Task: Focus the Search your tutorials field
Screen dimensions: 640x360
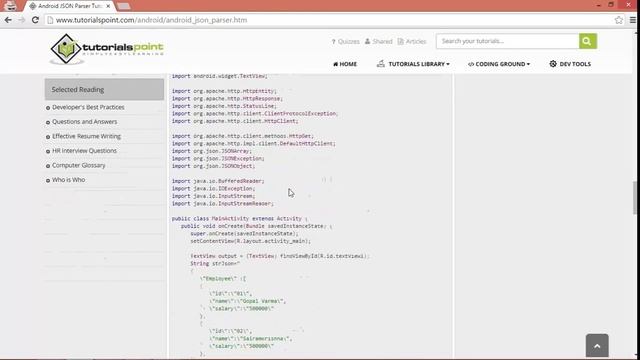Action: click(x=508, y=41)
